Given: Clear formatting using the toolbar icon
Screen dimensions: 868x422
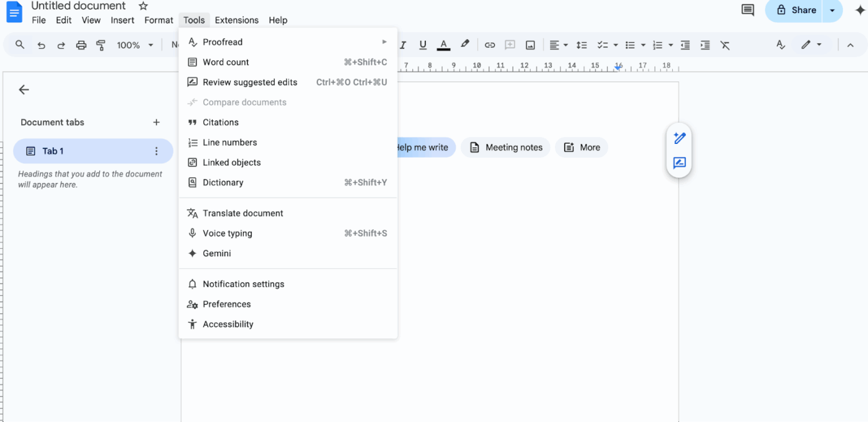Looking at the screenshot, I should pyautogui.click(x=725, y=45).
